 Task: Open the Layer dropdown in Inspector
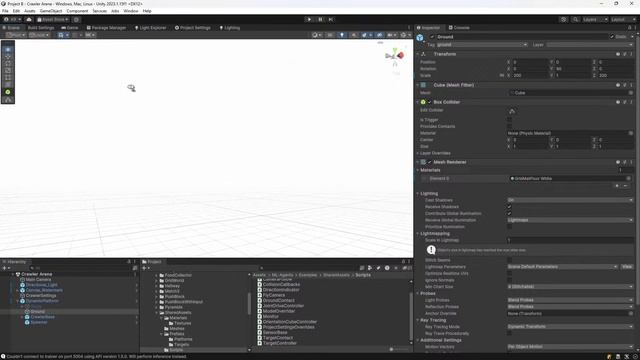click(590, 45)
